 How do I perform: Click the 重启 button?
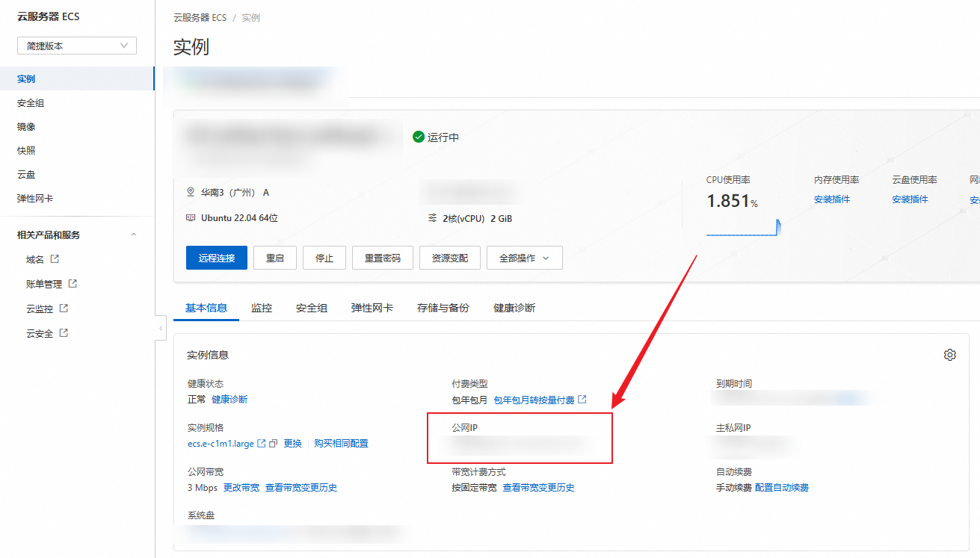click(x=275, y=258)
